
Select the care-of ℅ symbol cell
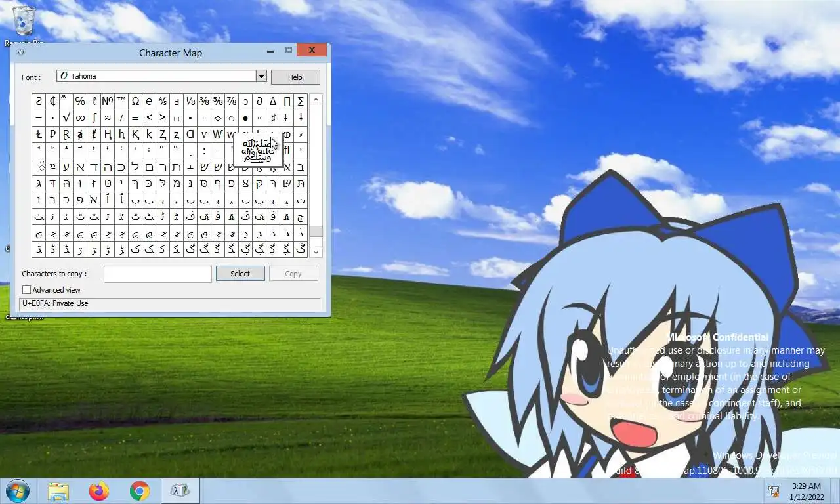coord(80,101)
